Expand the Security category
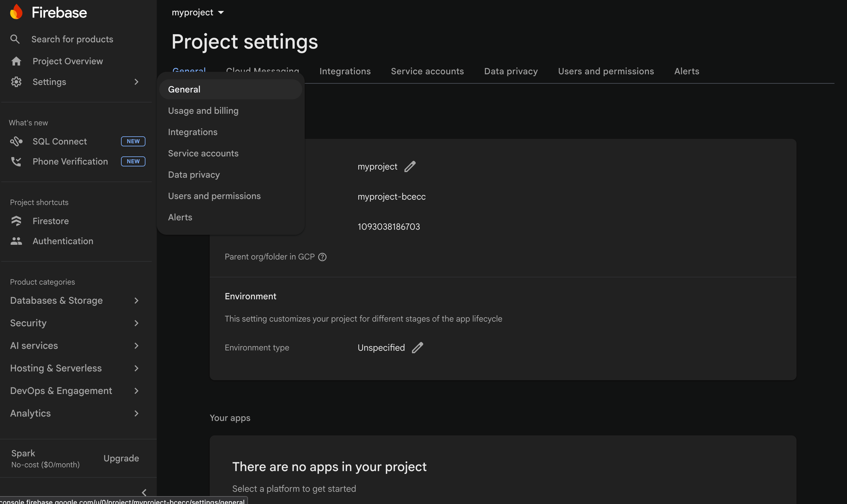847x504 pixels. [136, 323]
